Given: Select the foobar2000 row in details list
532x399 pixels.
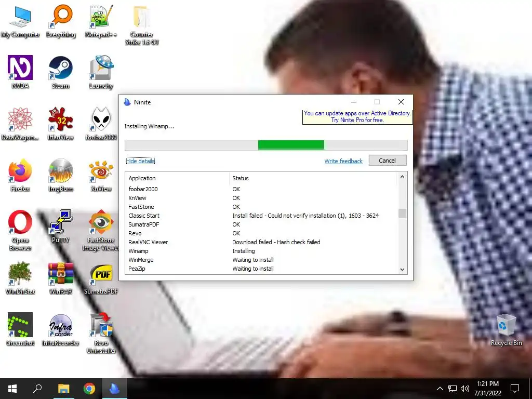Looking at the screenshot, I should point(261,189).
